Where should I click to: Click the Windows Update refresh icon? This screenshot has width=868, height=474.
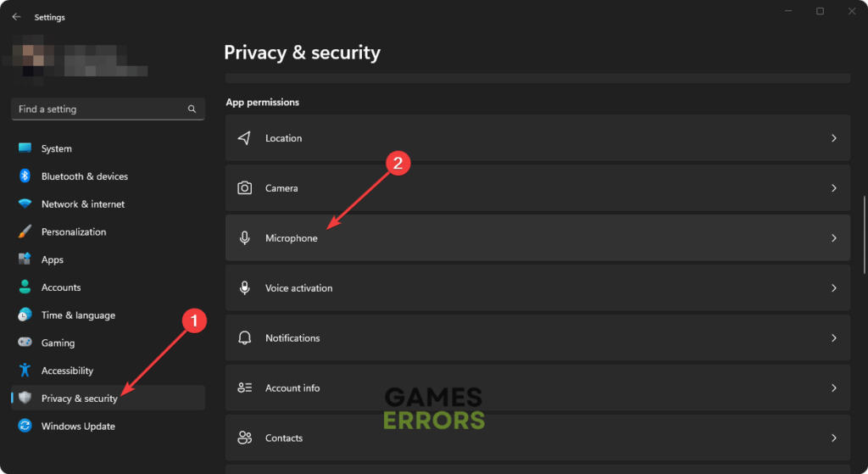click(x=25, y=427)
